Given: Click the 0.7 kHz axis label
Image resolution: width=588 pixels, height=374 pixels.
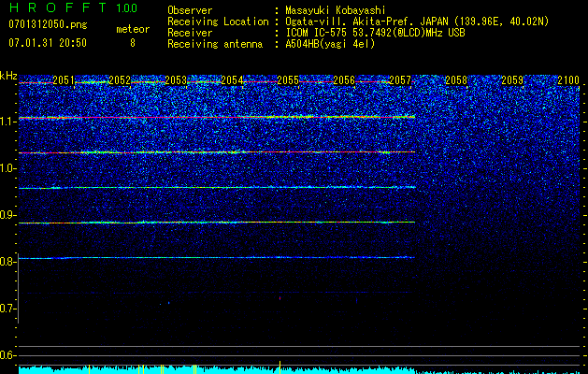Looking at the screenshot, I should tap(8, 309).
